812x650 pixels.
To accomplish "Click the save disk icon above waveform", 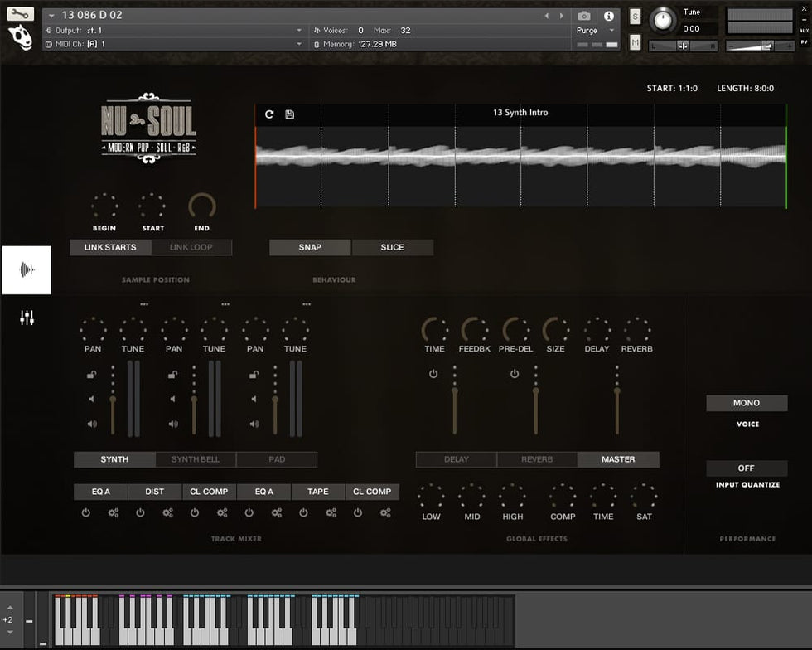I will pos(289,114).
